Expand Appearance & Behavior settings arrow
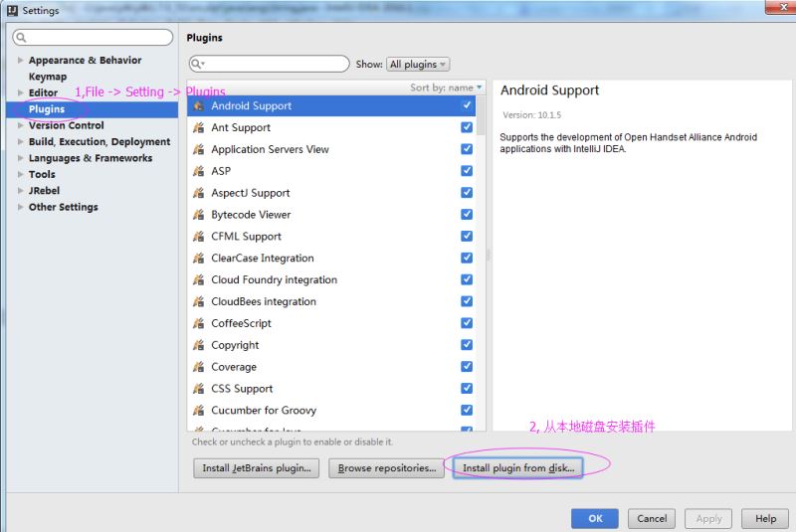Screen dimensions: 796x532 click(20, 61)
